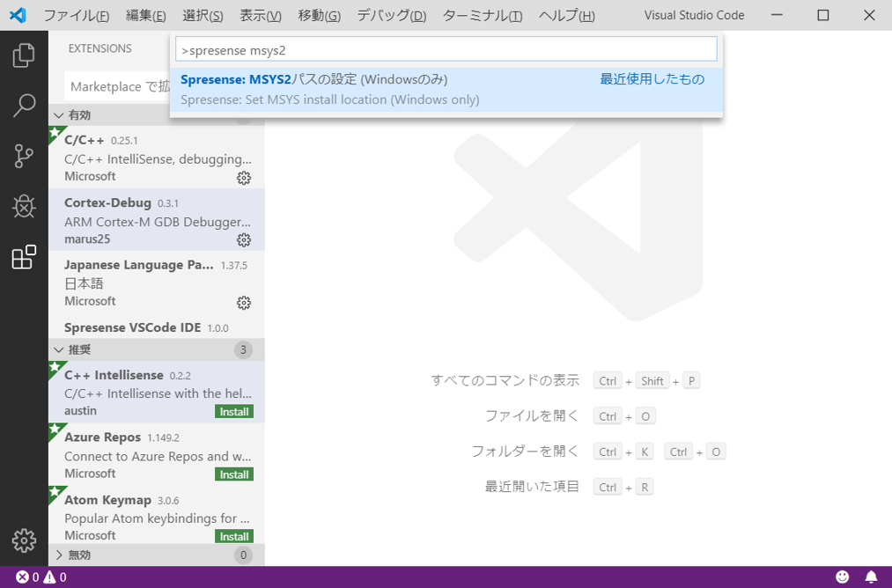Open settings gear for C/C++ extension
Image resolution: width=892 pixels, height=588 pixels.
point(244,178)
